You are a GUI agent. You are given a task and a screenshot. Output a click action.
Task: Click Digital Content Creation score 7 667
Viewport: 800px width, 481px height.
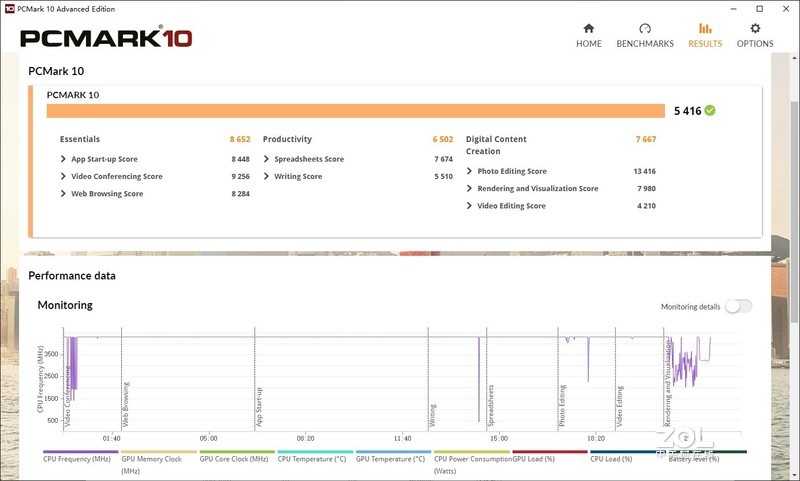click(646, 139)
